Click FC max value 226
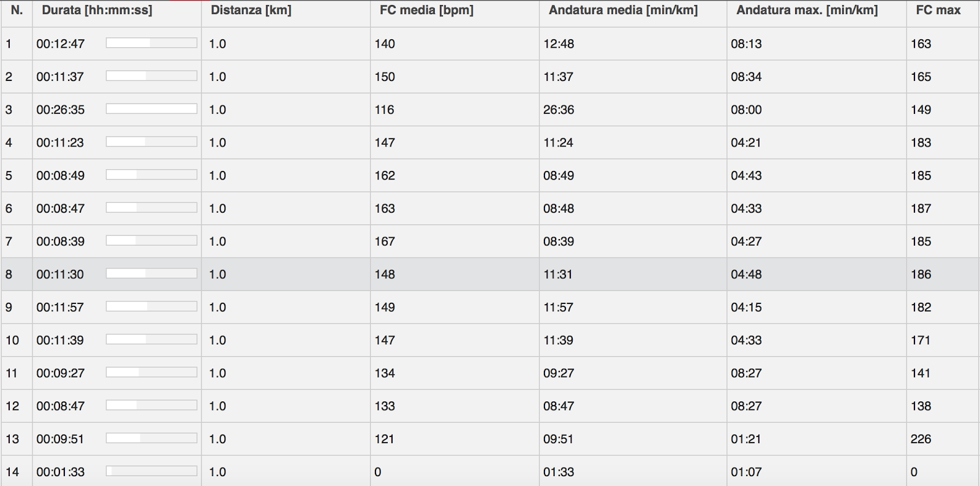Screen dimensions: 980x486 [x=921, y=439]
